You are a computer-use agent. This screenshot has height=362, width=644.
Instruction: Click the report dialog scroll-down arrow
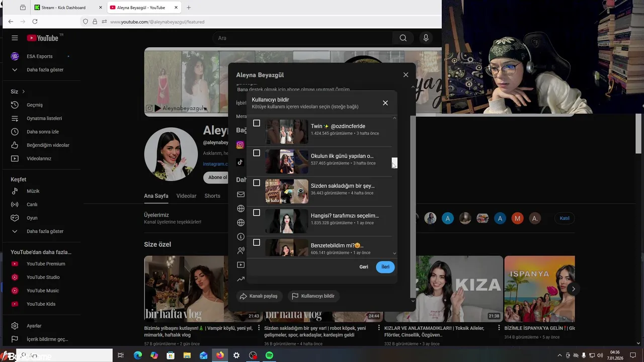point(394,254)
